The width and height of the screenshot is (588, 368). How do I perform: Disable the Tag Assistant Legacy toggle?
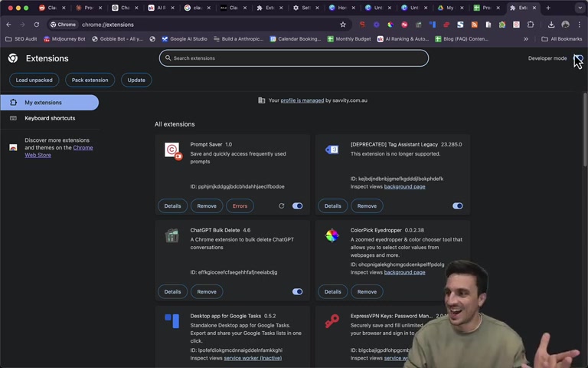click(458, 205)
